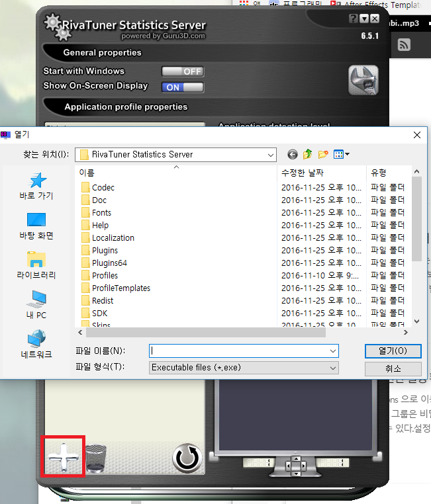Select the SDK folder
431x504 pixels.
95,313
